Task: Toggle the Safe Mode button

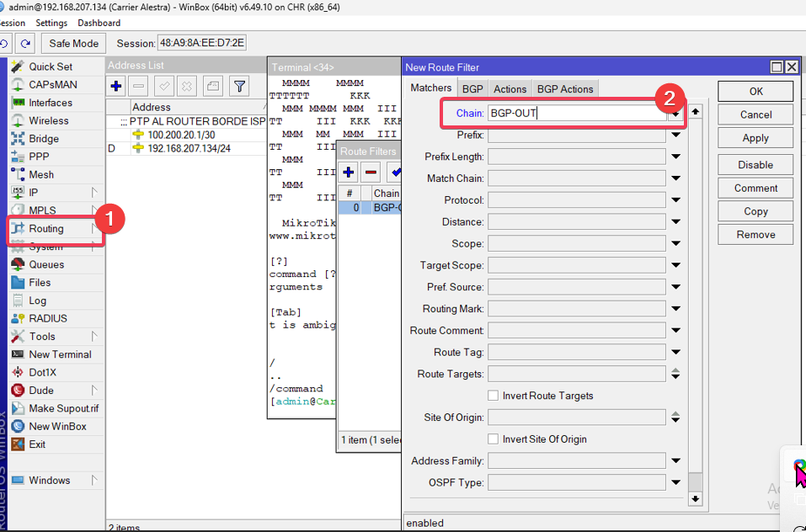Action: [x=73, y=43]
